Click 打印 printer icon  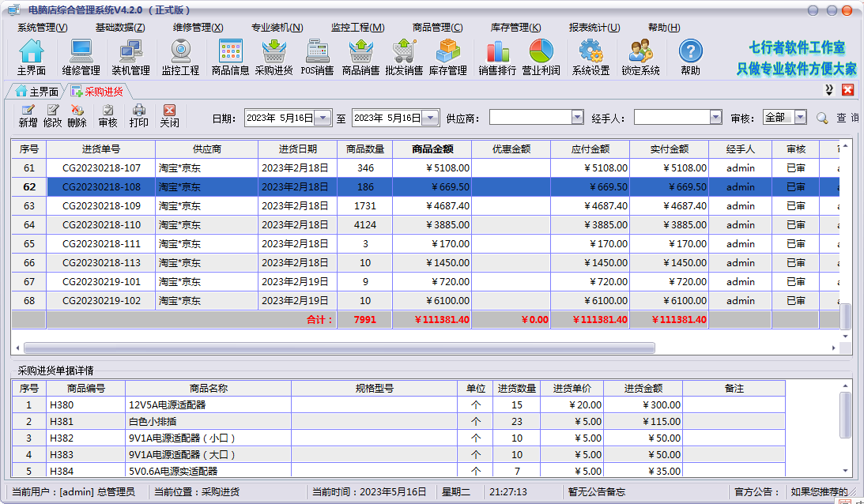click(x=139, y=116)
